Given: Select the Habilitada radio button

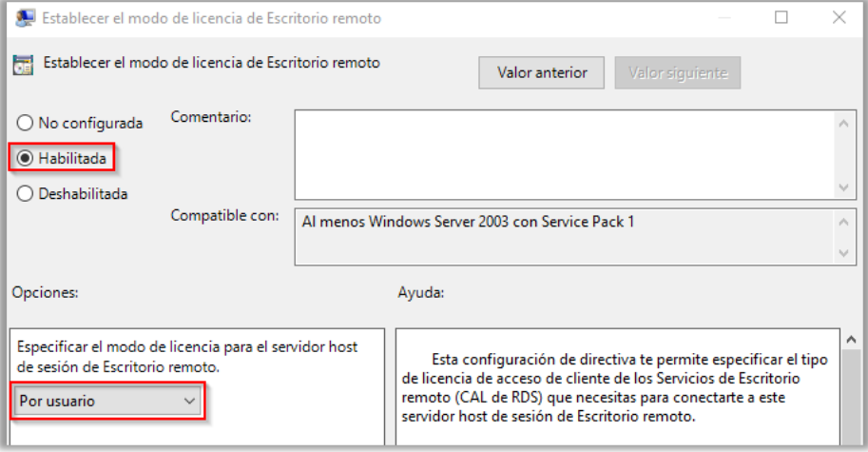Looking at the screenshot, I should click(x=25, y=158).
